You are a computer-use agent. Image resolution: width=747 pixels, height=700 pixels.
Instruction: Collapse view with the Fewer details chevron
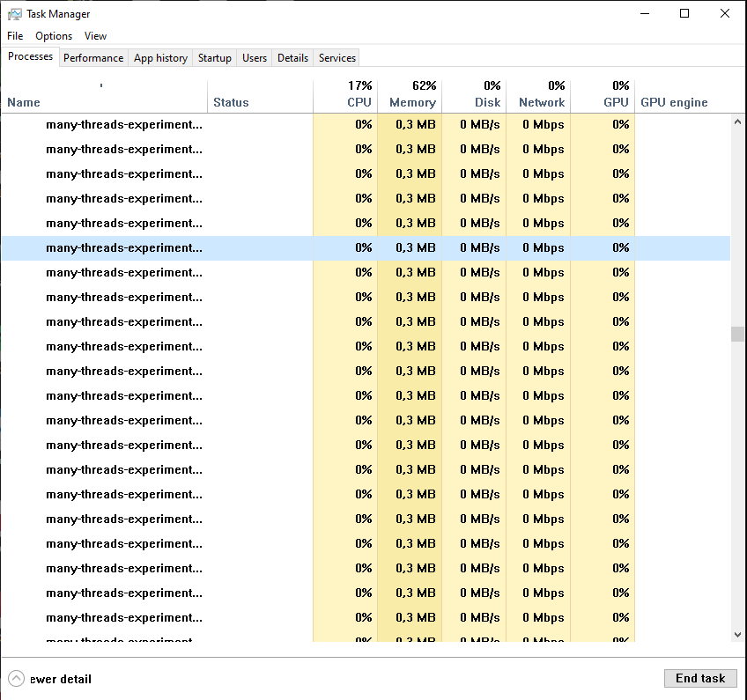(17, 679)
